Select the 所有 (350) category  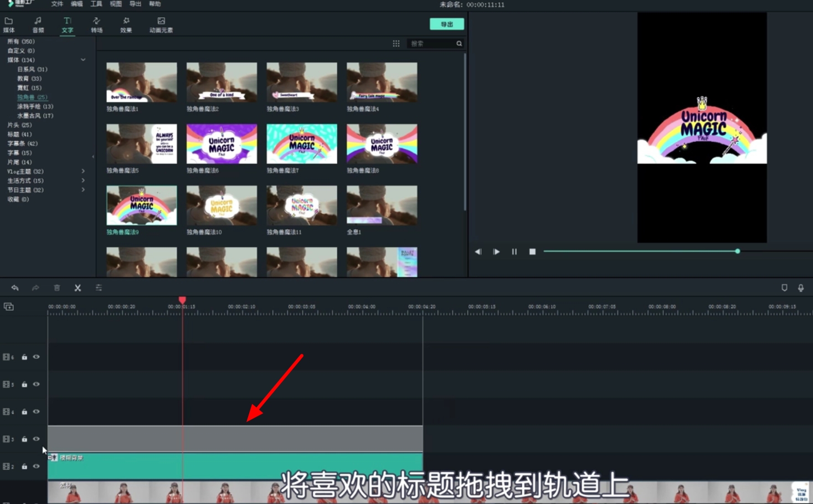(x=21, y=42)
